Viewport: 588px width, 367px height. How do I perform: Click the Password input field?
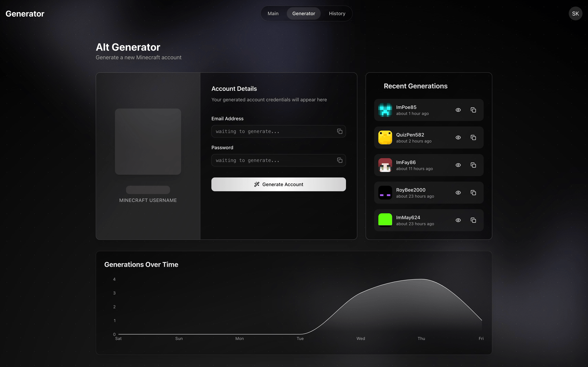278,160
